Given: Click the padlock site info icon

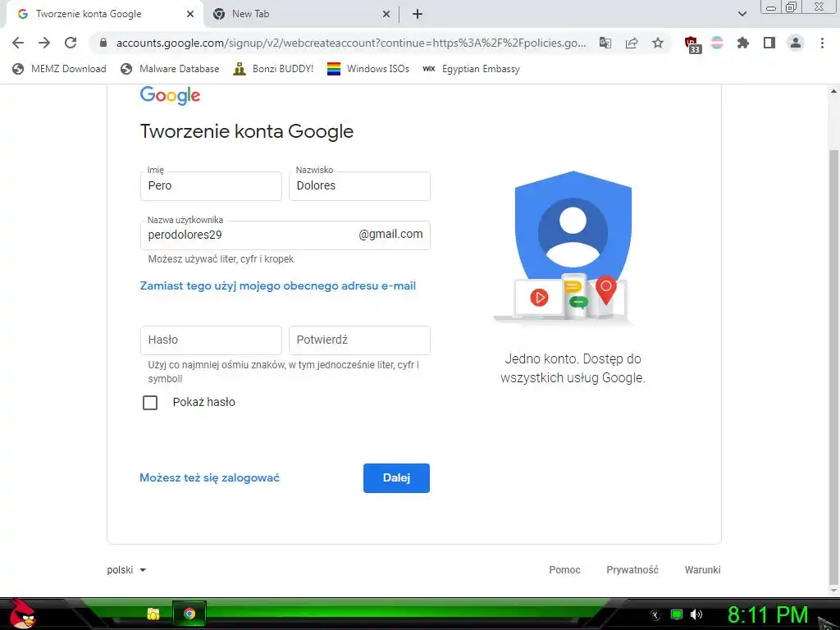Looking at the screenshot, I should pos(103,43).
